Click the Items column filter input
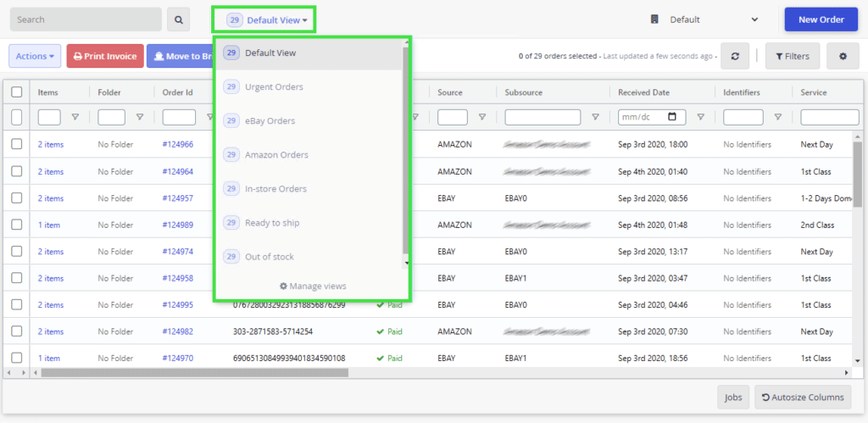868x423 pixels. (x=49, y=117)
